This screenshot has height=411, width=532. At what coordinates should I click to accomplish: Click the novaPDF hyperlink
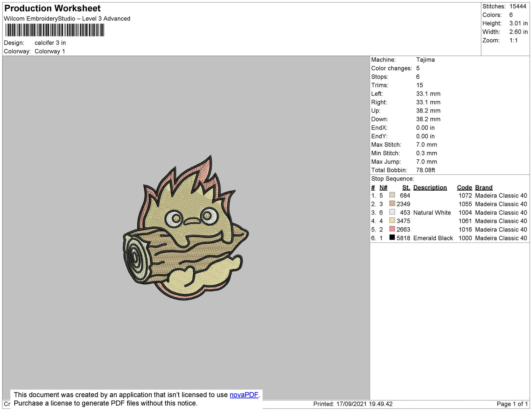tap(244, 395)
